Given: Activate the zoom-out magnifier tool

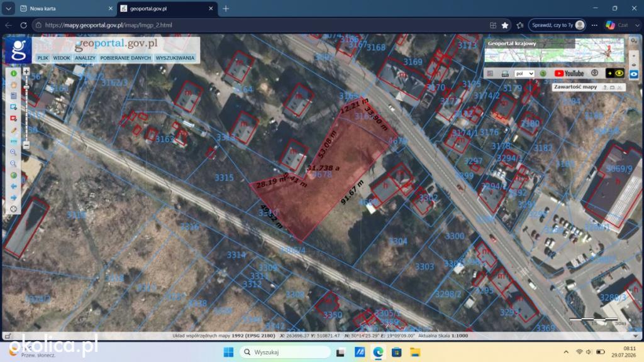Looking at the screenshot, I should pyautogui.click(x=14, y=164).
